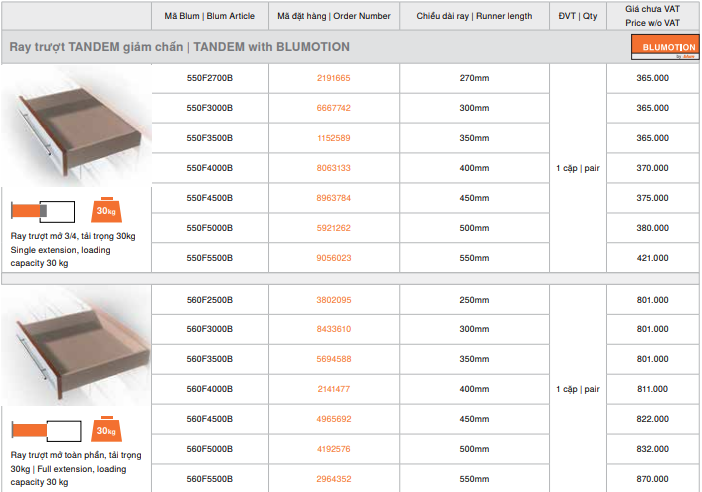Click article code 550F5000B
Screen dimensions: 702x492
click(x=210, y=228)
